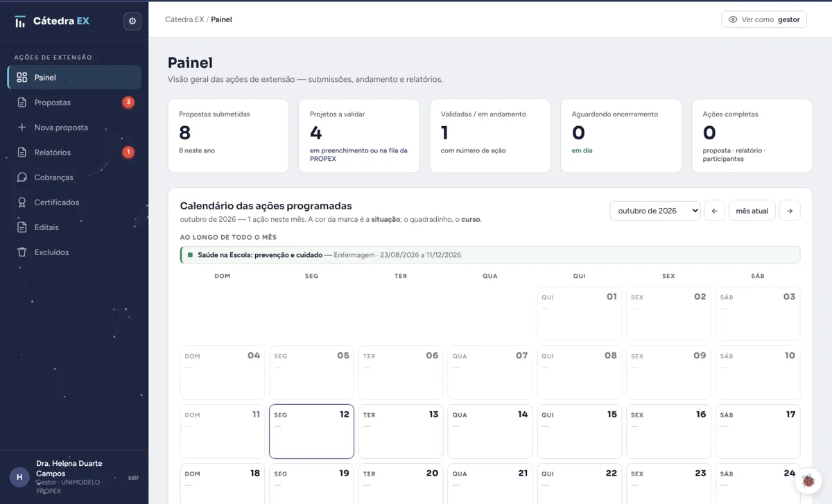832x504 pixels.
Task: Select the QUA 07 calendar day
Action: [490, 373]
